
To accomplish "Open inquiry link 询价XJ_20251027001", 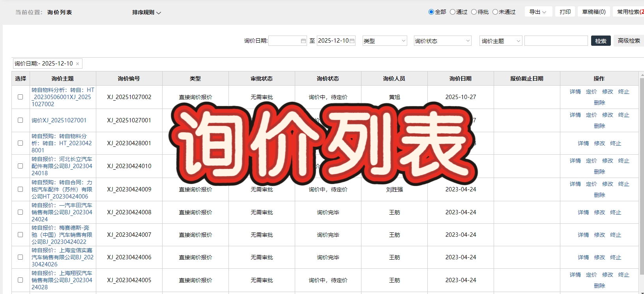I will [x=59, y=120].
